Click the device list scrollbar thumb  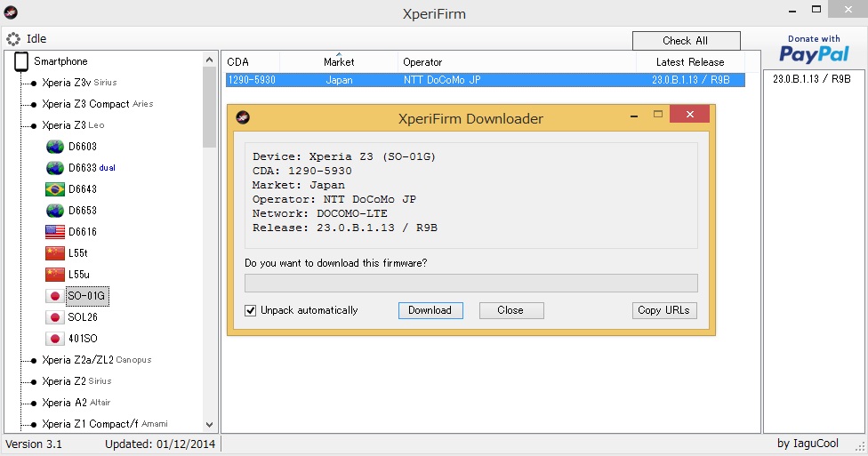(209, 108)
